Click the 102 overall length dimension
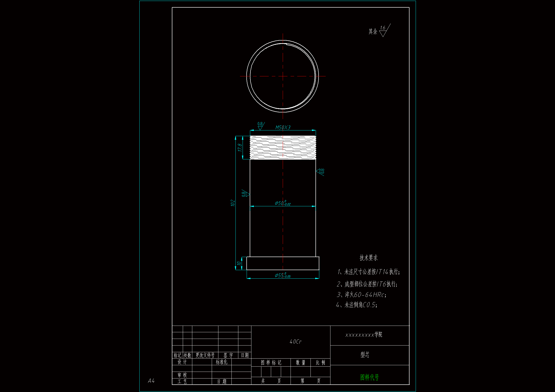Viewport: 555px width, 392px height. point(233,203)
